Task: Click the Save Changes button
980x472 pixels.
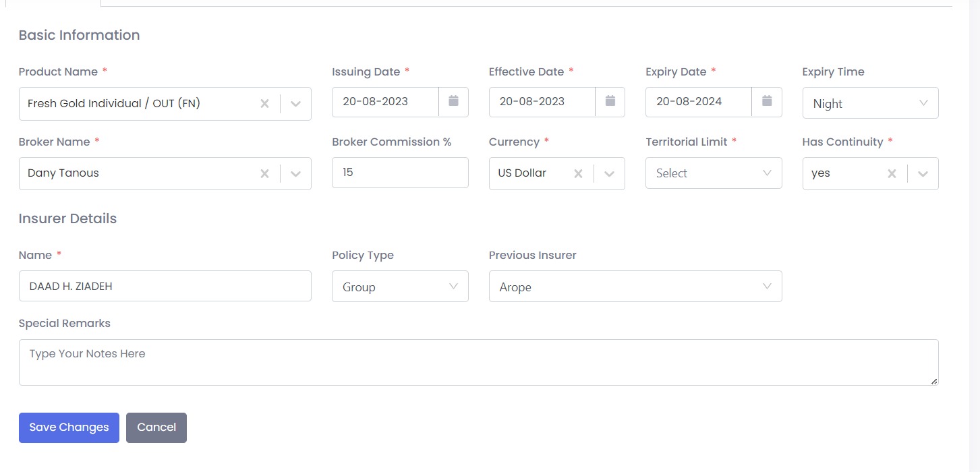Action: click(x=69, y=427)
